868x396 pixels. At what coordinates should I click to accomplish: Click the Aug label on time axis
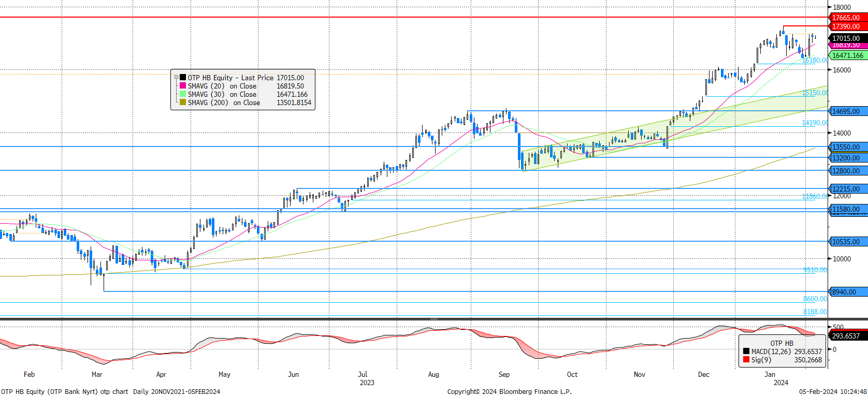point(433,374)
